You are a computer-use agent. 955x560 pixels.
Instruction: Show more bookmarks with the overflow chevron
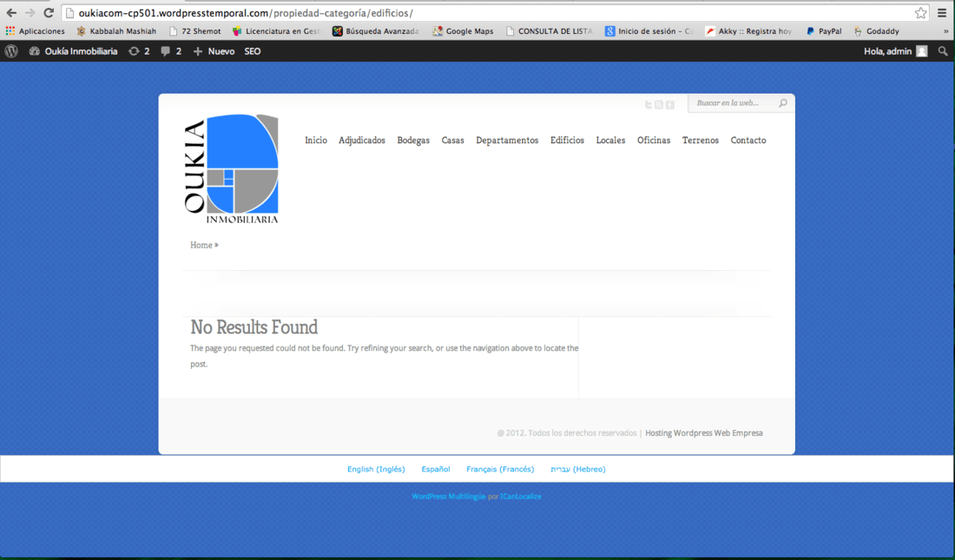(x=945, y=31)
